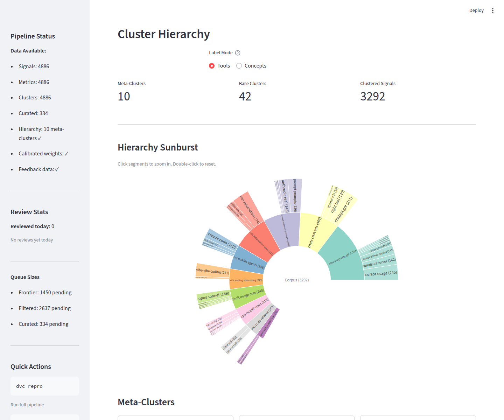Click the dvc repro command block
504x420 pixels.
45,386
